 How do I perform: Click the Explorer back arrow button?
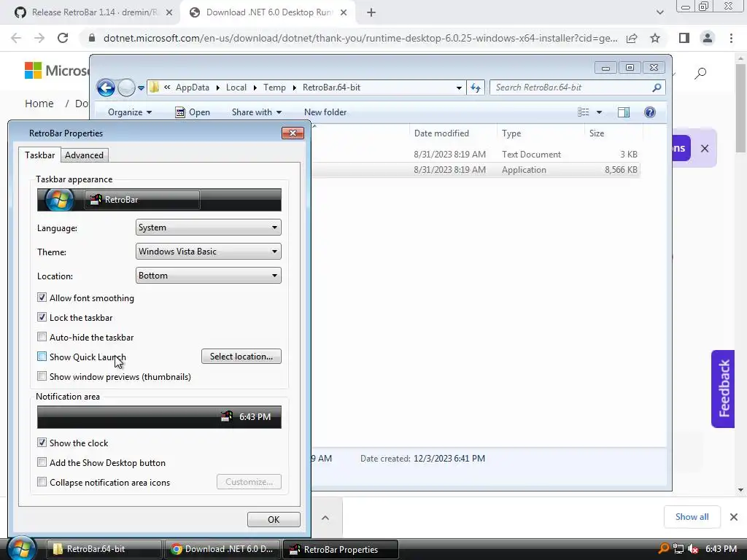click(106, 87)
